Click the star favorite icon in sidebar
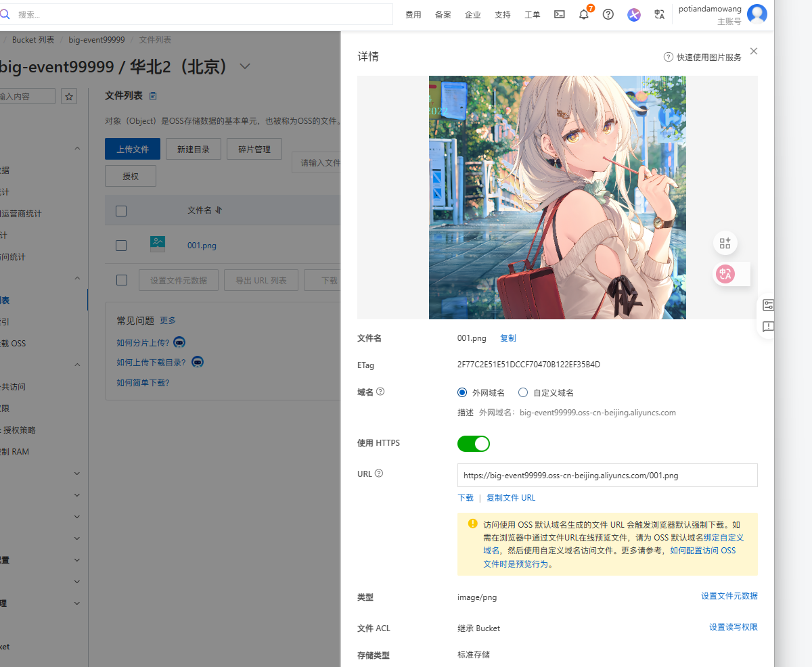Screen dimensions: 812x667 pyautogui.click(x=69, y=96)
